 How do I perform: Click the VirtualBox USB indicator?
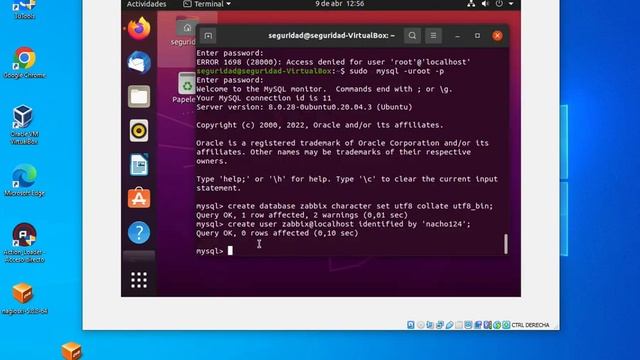point(449,325)
